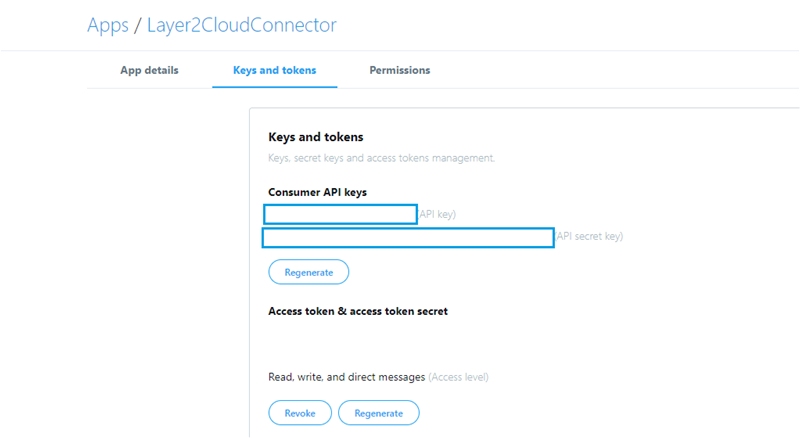Click the Read, write, and direct messages text
800x438 pixels.
click(x=346, y=377)
